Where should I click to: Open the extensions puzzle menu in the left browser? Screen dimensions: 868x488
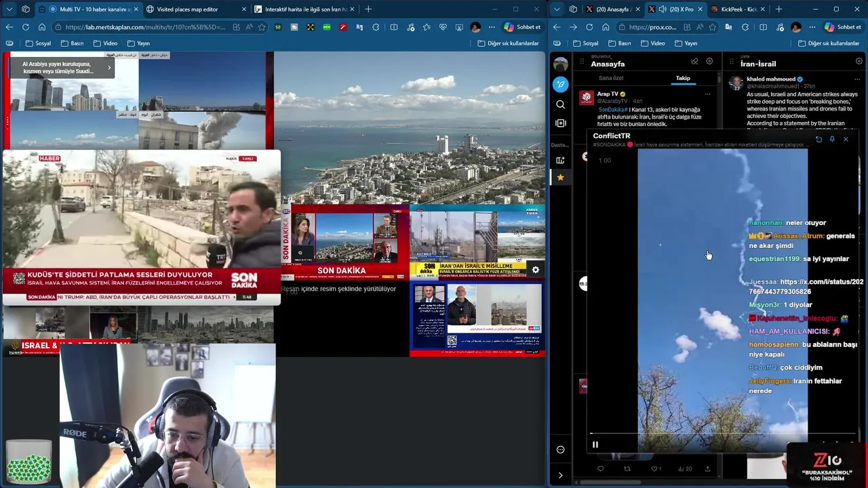tap(376, 27)
